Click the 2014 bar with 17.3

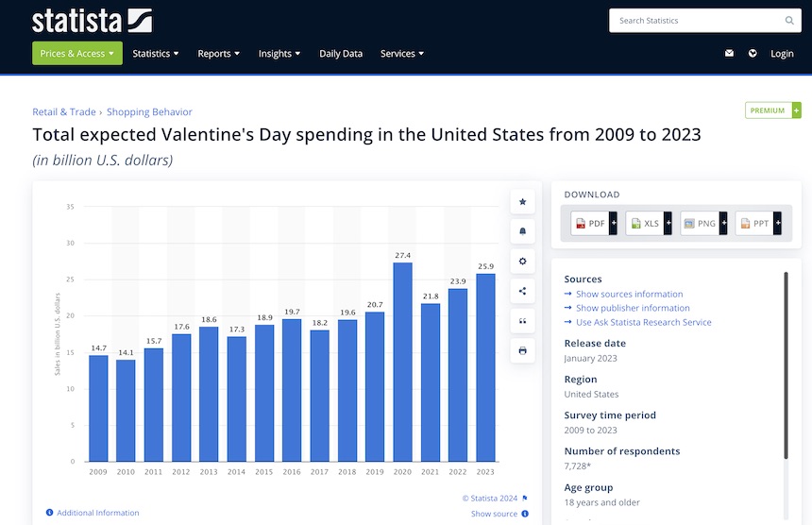(x=237, y=398)
